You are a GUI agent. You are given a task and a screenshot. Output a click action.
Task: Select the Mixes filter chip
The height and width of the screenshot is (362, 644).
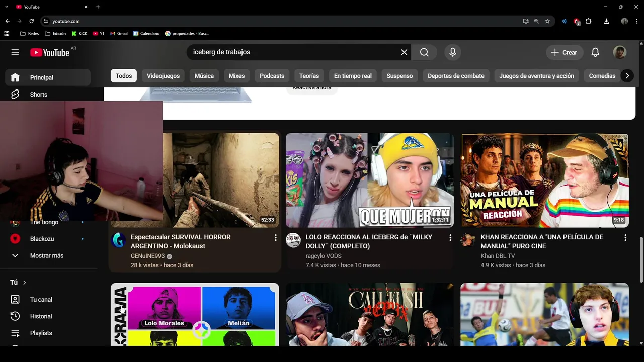(x=236, y=76)
